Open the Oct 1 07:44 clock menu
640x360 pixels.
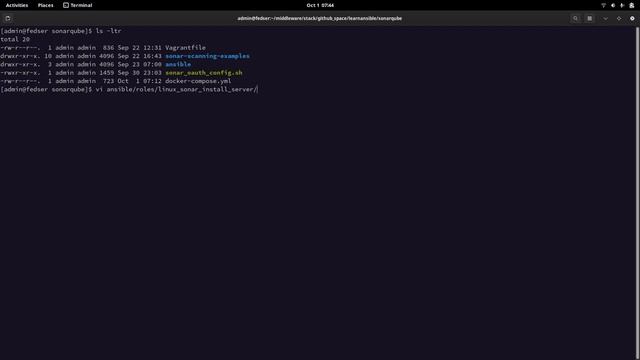point(320,5)
